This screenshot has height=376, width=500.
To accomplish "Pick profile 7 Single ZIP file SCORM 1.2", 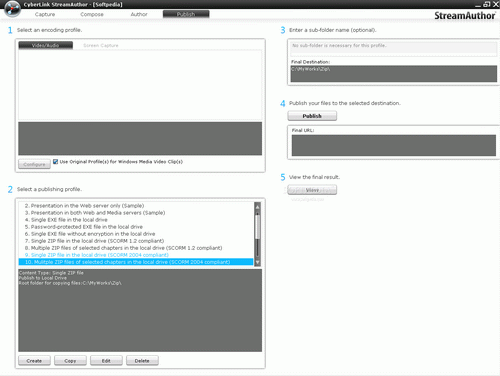I will tap(136, 241).
